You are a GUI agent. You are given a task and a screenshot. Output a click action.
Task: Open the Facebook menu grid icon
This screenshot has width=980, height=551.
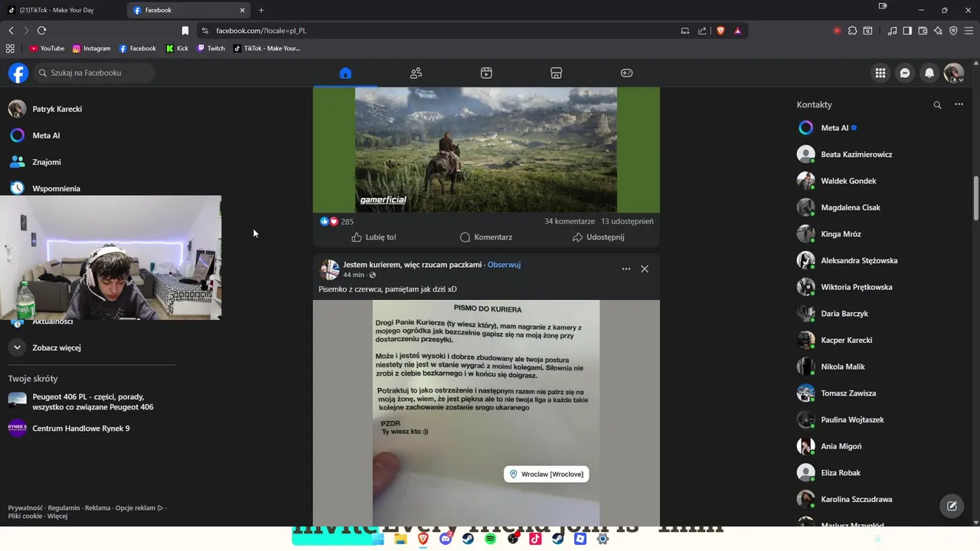(x=880, y=73)
